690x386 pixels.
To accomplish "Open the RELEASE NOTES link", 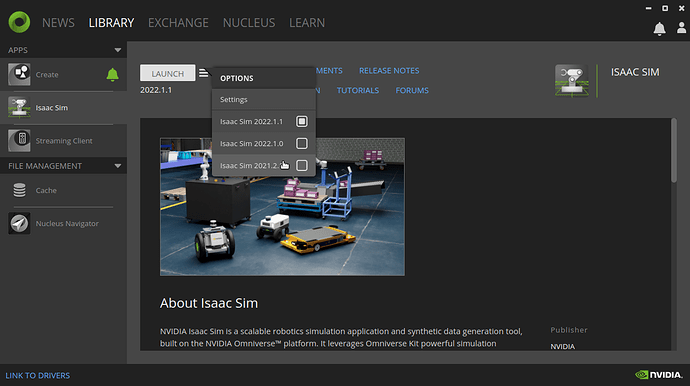I will pos(389,70).
